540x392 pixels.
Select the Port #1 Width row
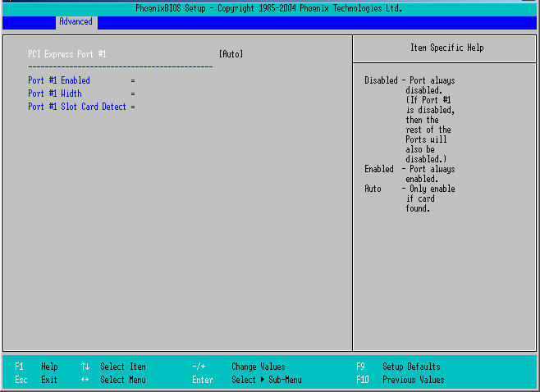pos(55,93)
